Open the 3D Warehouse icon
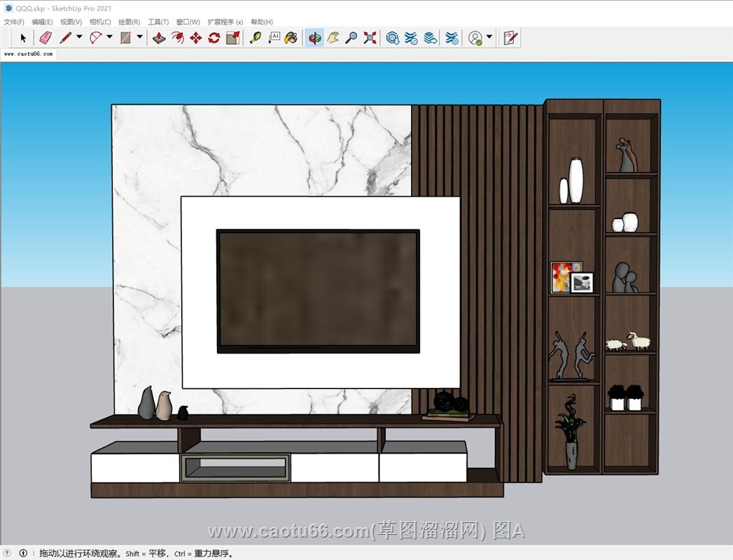Image resolution: width=733 pixels, height=560 pixels. click(393, 38)
